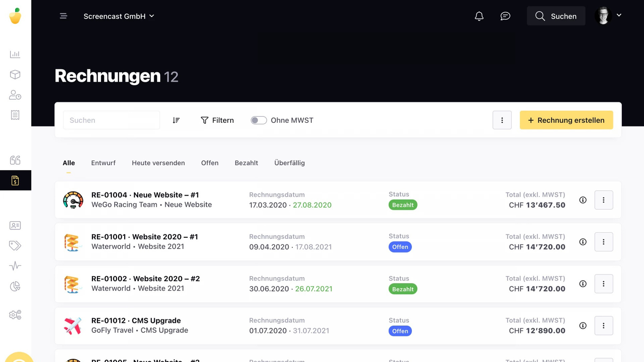Click the green payment date 27.08.2020
The image size is (644, 362).
(x=312, y=205)
